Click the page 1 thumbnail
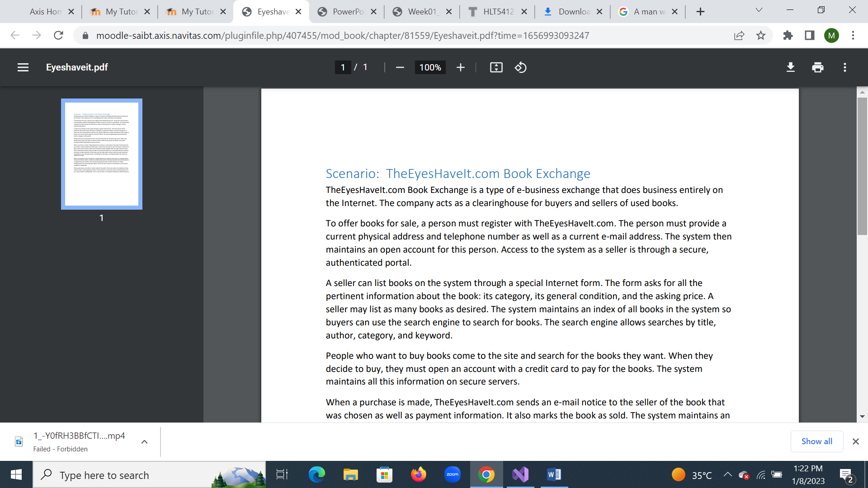Image resolution: width=868 pixels, height=488 pixels. click(101, 154)
